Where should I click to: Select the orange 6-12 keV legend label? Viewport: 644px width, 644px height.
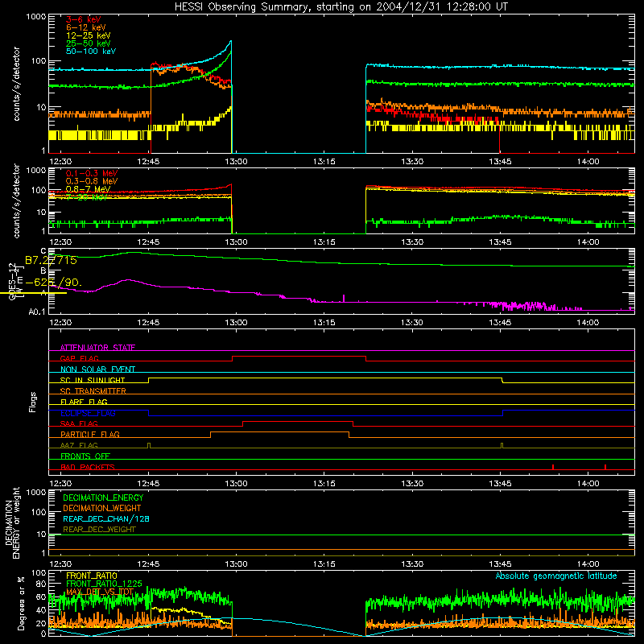pos(86,27)
